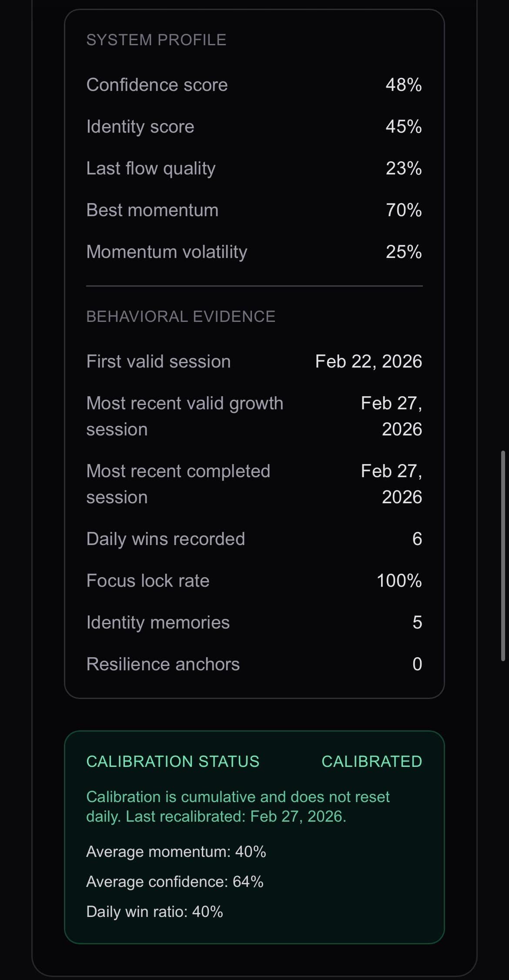This screenshot has height=980, width=509.
Task: Click the Average confidence: 64% line
Action: click(x=174, y=881)
